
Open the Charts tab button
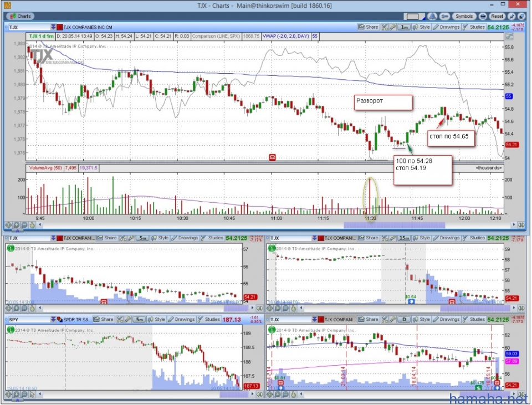pos(21,16)
